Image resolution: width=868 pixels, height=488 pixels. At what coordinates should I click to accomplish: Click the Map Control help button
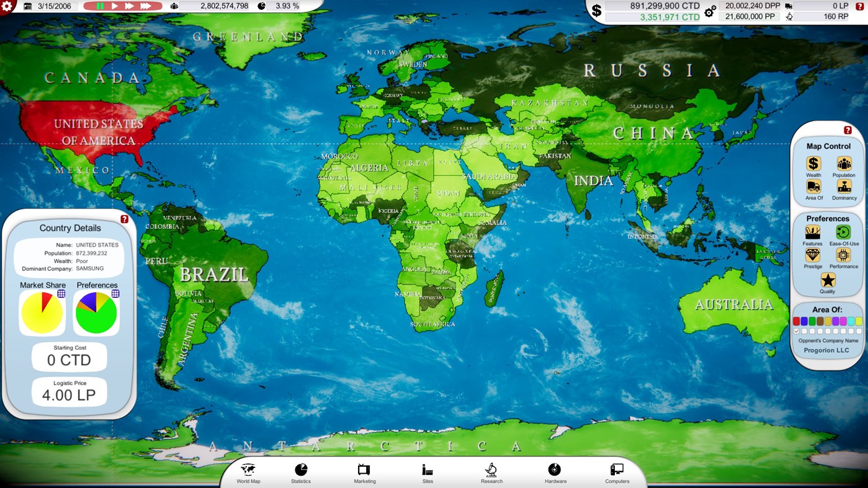(848, 130)
